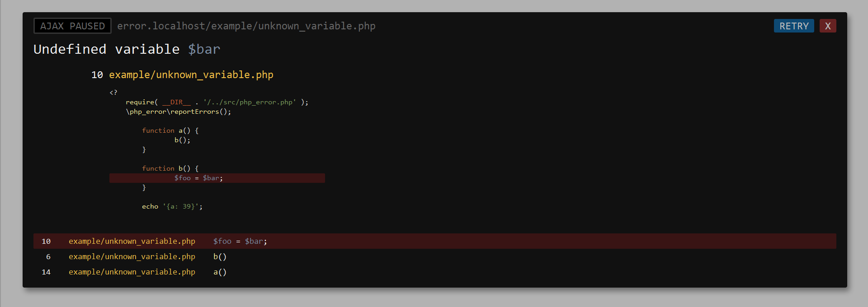The image size is (868, 307).
Task: Close the error overlay with the X button
Action: [x=827, y=26]
